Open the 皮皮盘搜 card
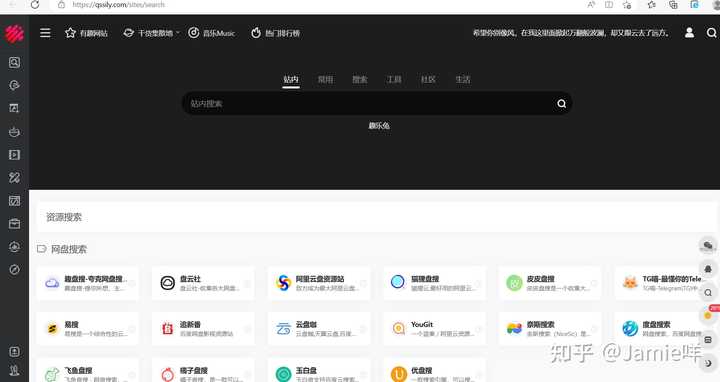 [550, 283]
